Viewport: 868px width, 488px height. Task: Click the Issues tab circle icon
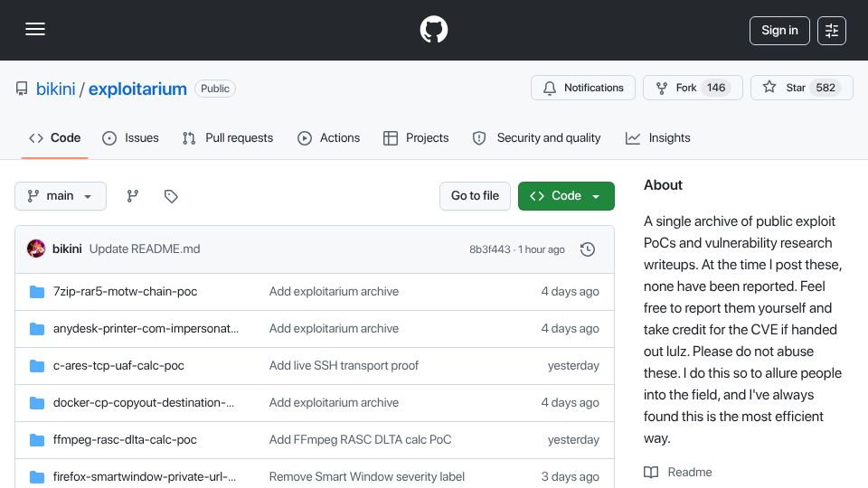tap(109, 138)
